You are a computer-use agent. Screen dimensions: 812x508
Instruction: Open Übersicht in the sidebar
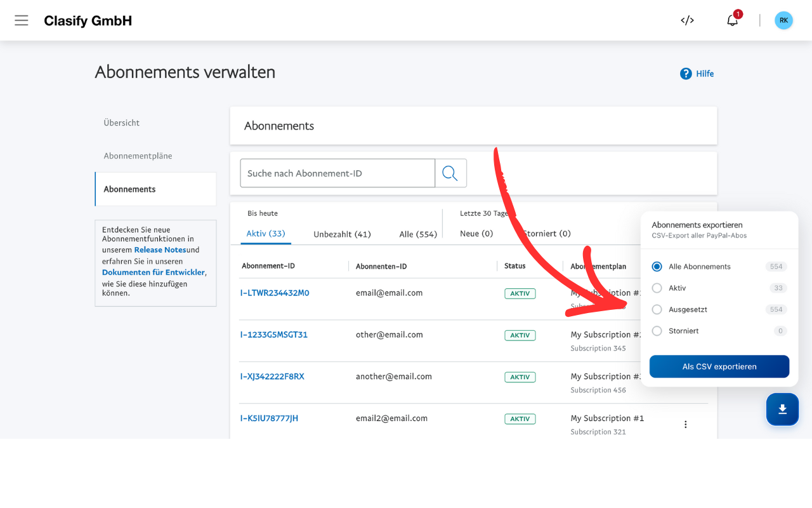point(122,123)
